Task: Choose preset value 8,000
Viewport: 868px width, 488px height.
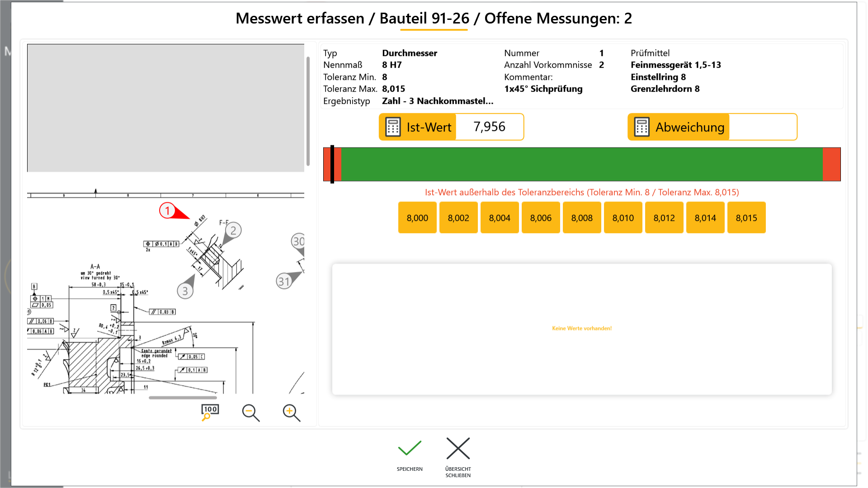Action: 417,218
